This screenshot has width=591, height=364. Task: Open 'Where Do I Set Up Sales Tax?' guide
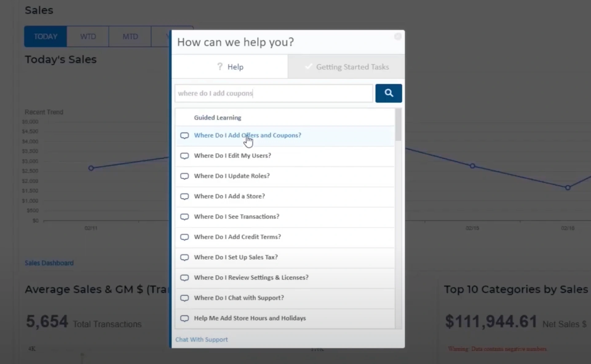(x=285, y=257)
